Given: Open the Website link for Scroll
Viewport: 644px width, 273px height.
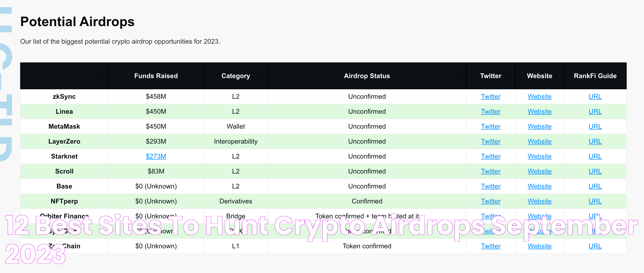Looking at the screenshot, I should click(x=539, y=171).
